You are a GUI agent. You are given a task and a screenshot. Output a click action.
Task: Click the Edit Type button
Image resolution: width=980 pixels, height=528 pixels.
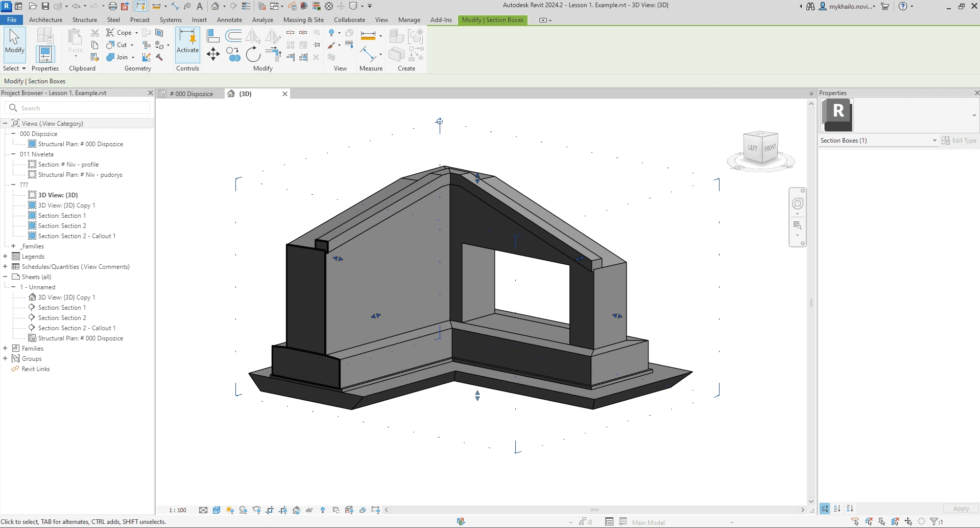tap(959, 141)
